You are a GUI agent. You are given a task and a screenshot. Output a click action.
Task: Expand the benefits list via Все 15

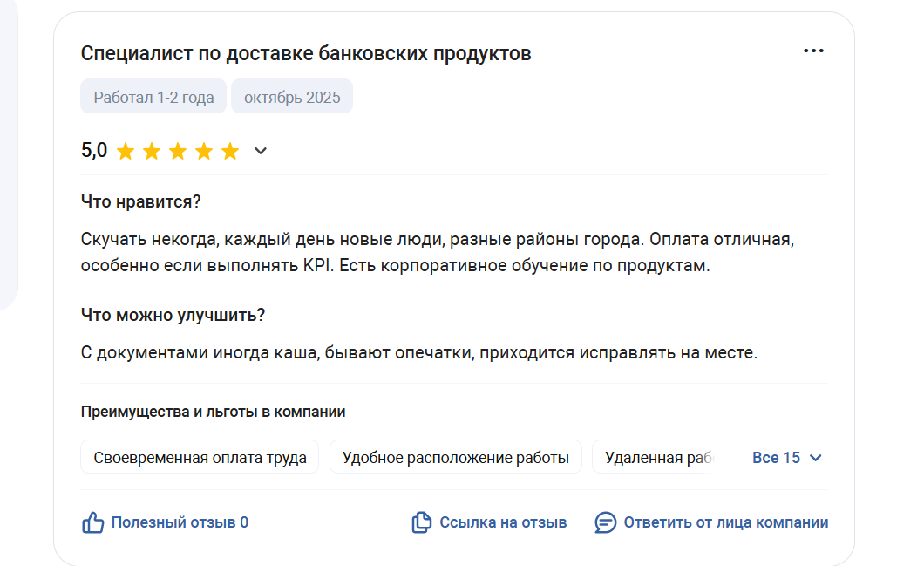(x=776, y=458)
